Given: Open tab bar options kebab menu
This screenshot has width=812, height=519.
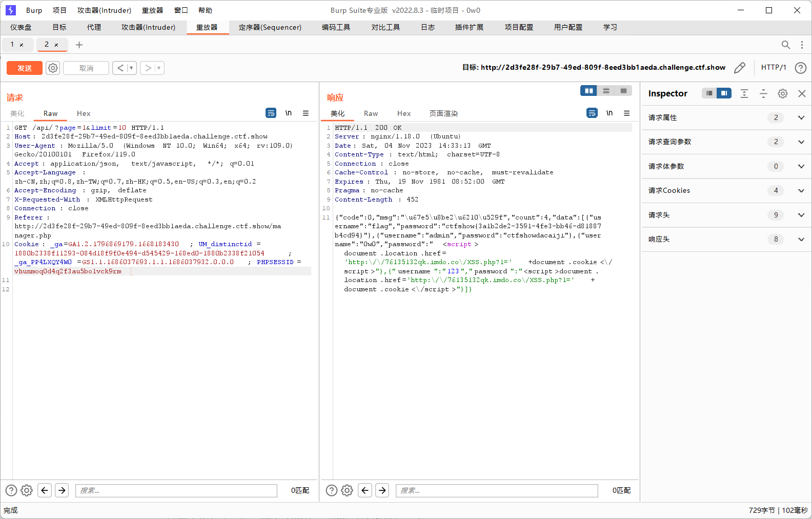Looking at the screenshot, I should pos(802,45).
